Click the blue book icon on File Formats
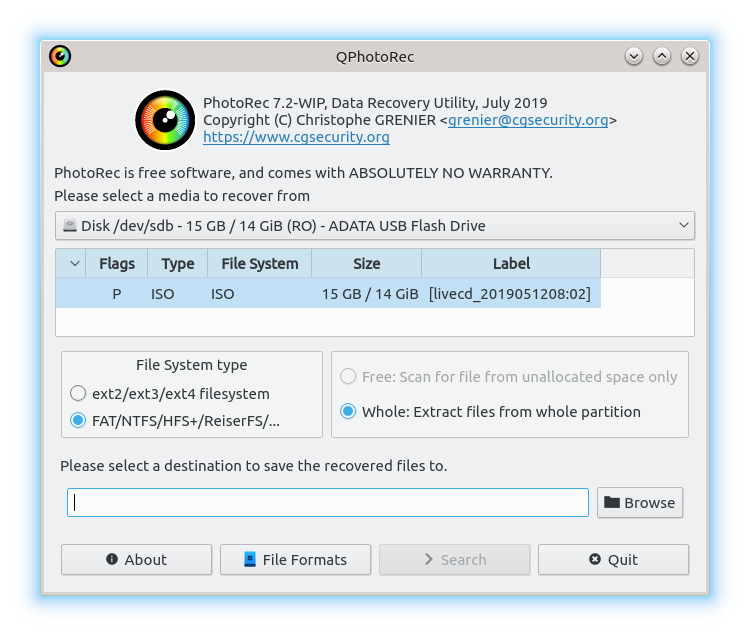The height and width of the screenshot is (636, 750). pos(250,559)
